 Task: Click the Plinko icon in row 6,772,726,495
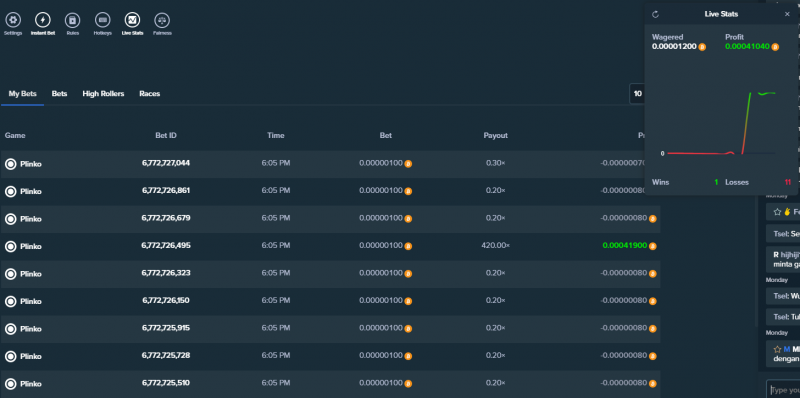pos(10,246)
